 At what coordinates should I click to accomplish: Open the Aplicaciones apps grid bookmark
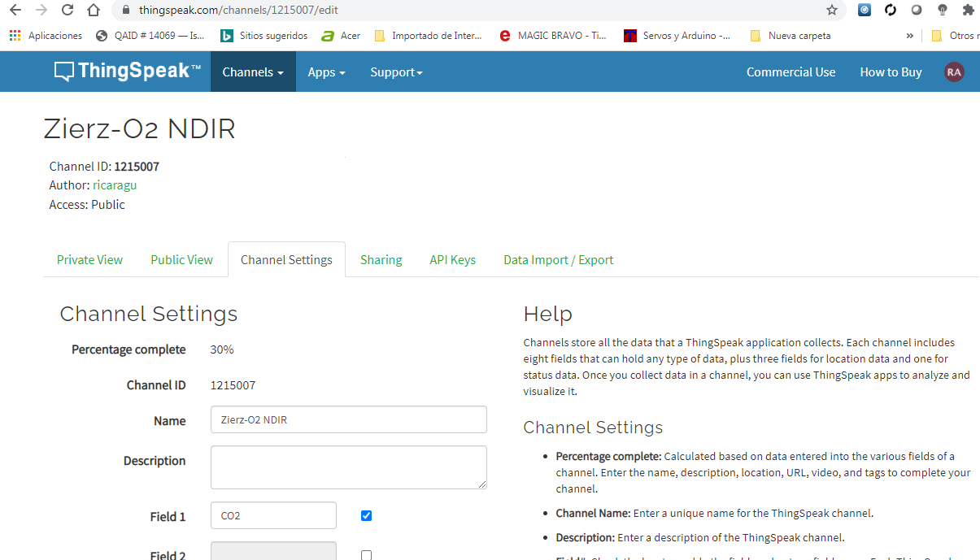coord(46,36)
